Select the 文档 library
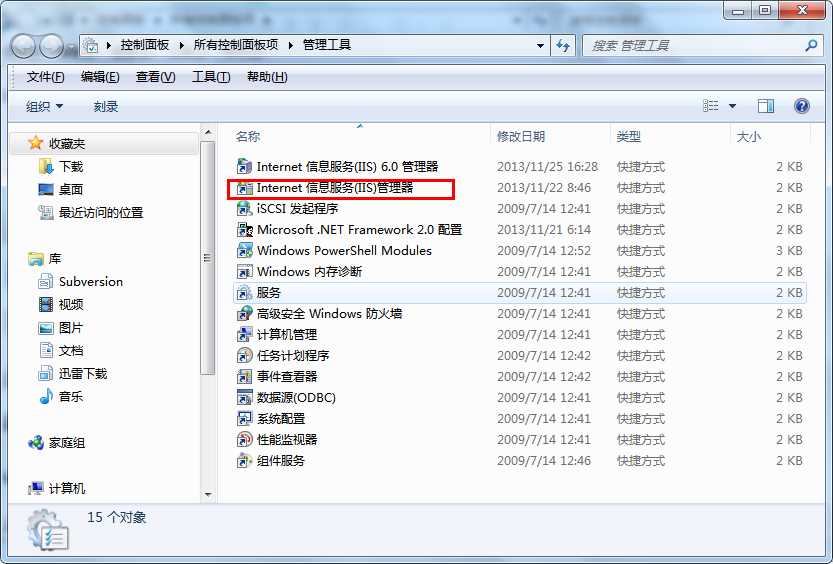The width and height of the screenshot is (833, 564). pyautogui.click(x=61, y=351)
